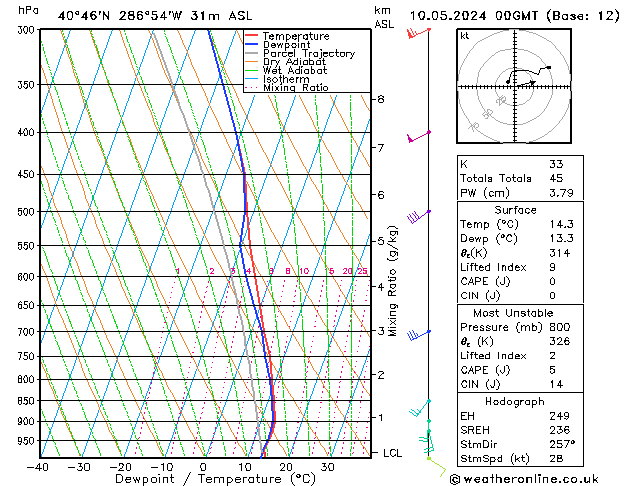Click the Wet Adiabat legend entry
629x486 pixels.
294,70
